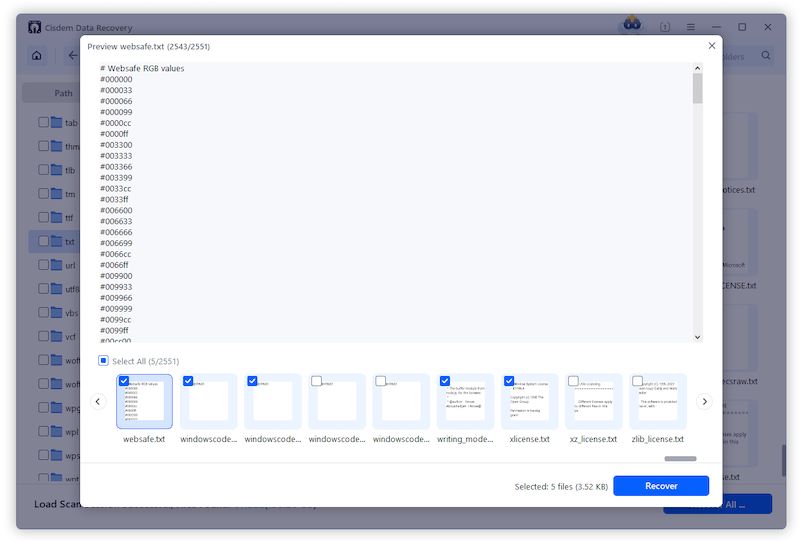The height and width of the screenshot is (541, 800).
Task: Click the 'wpl' folder icon in the tree
Action: [x=57, y=431]
